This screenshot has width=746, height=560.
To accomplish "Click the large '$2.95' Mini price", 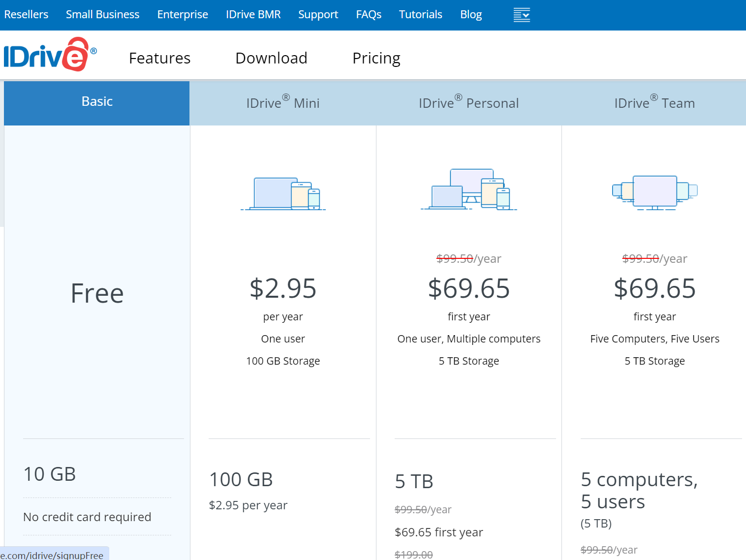I will [x=283, y=288].
